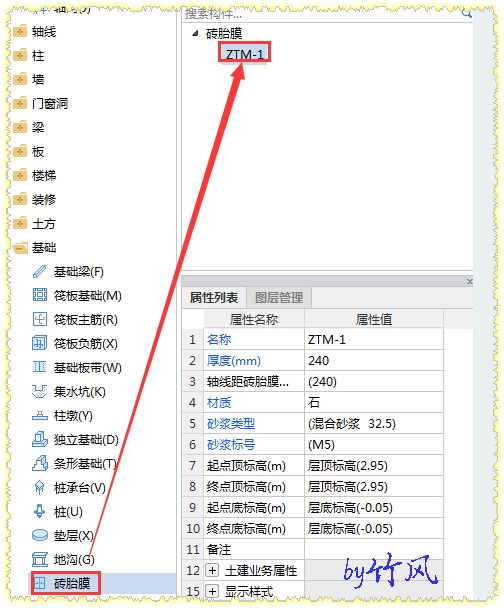Screen dimensions: 504x608
Task: Expand the 楼梯 folder
Action: (x=20, y=176)
